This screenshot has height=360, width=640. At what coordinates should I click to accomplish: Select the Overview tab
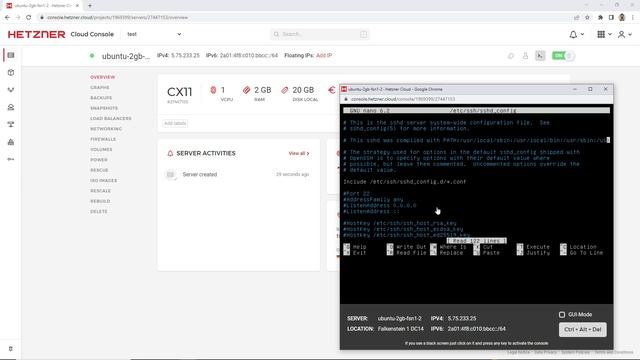[103, 77]
